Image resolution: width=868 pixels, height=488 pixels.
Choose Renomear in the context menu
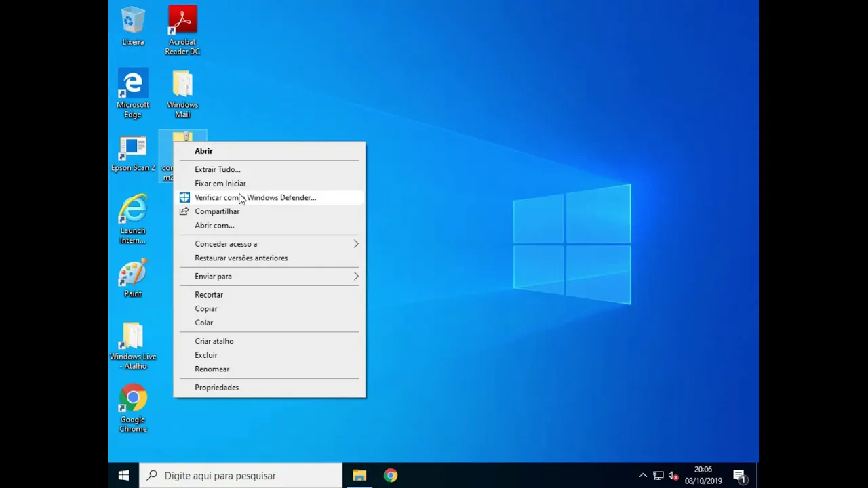coord(269,369)
